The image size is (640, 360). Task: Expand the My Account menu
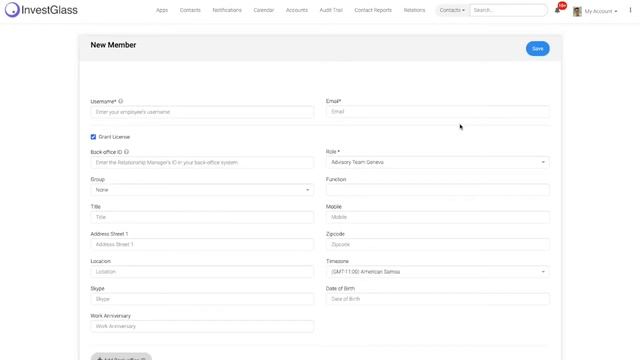pos(601,11)
